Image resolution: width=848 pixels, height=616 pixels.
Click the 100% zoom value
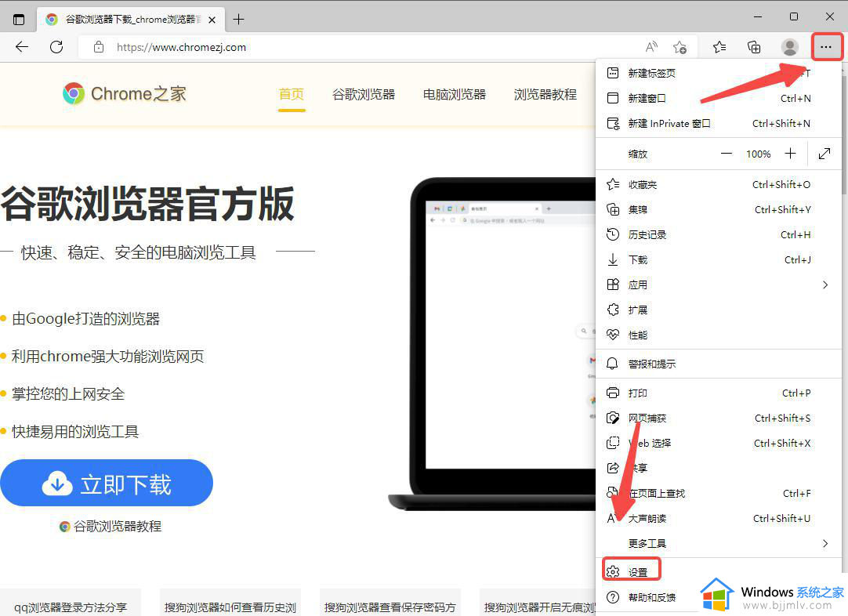pos(758,154)
